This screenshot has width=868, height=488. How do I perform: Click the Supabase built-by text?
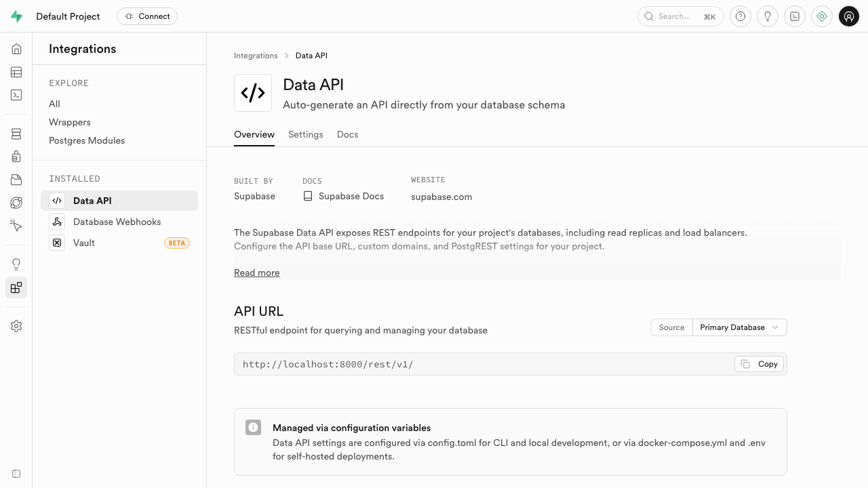point(254,196)
